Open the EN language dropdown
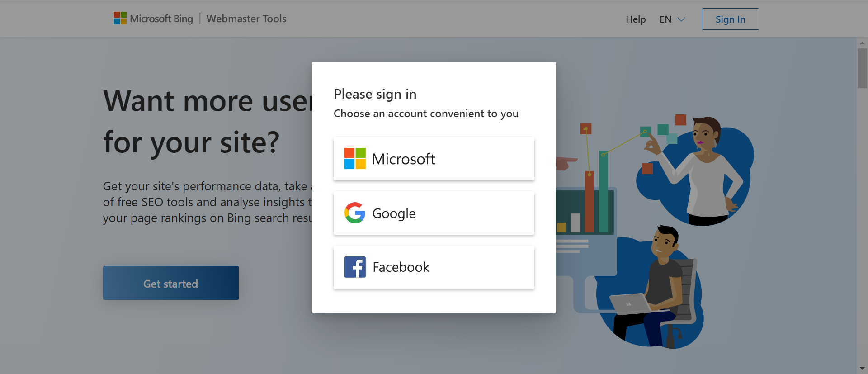868x374 pixels. point(672,19)
